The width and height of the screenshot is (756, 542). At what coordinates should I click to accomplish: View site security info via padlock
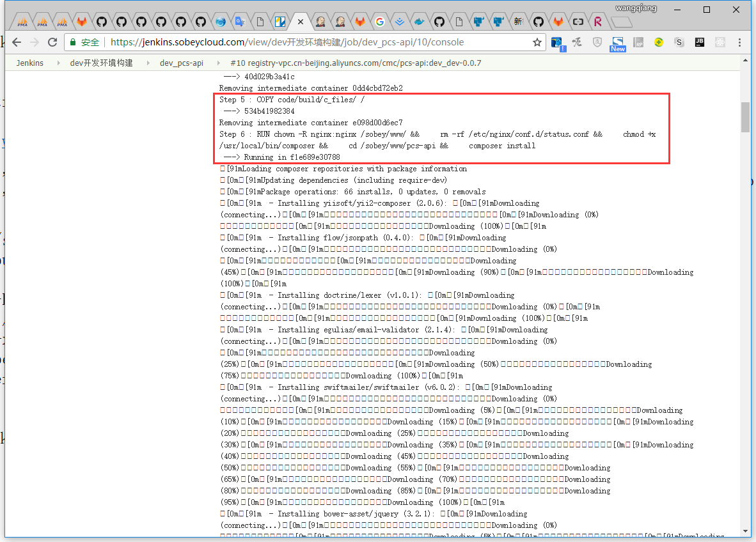pyautogui.click(x=73, y=43)
